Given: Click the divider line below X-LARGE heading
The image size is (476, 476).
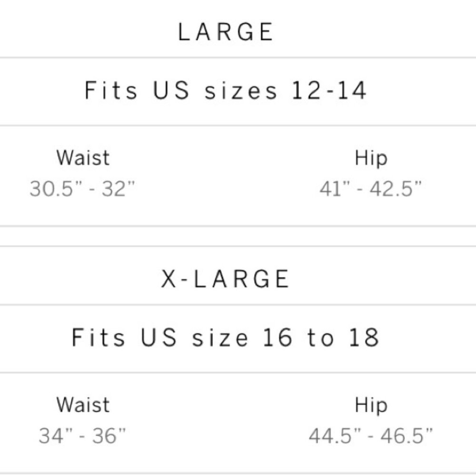Looking at the screenshot, I should (238, 305).
